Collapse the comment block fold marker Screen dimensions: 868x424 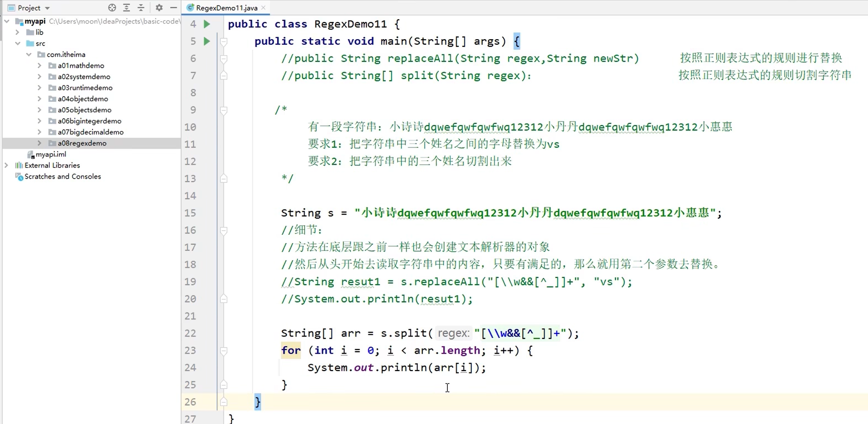click(224, 110)
